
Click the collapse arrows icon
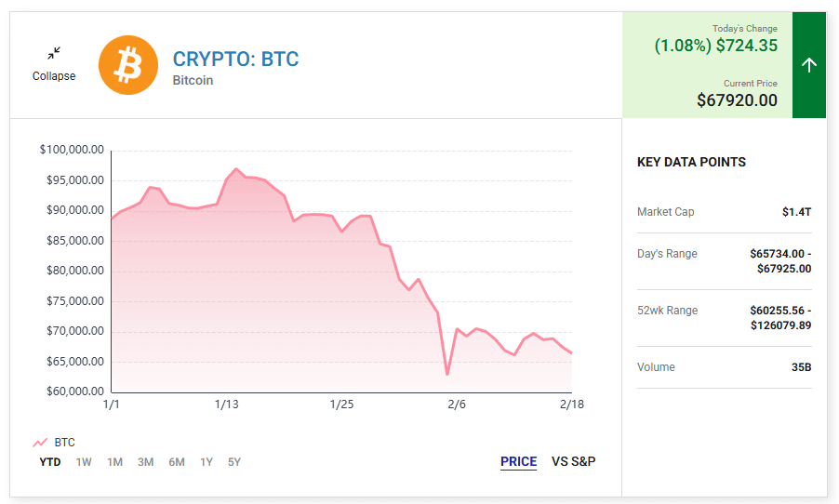pos(54,53)
